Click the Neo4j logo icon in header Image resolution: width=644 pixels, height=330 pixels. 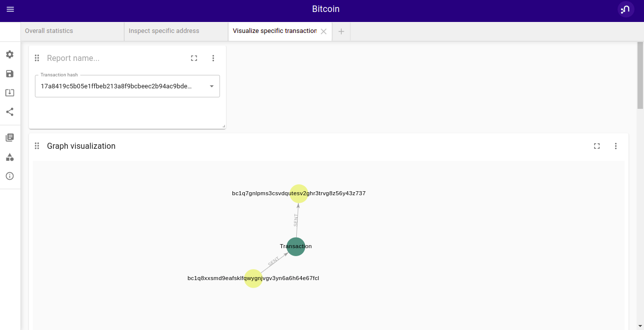point(626,9)
